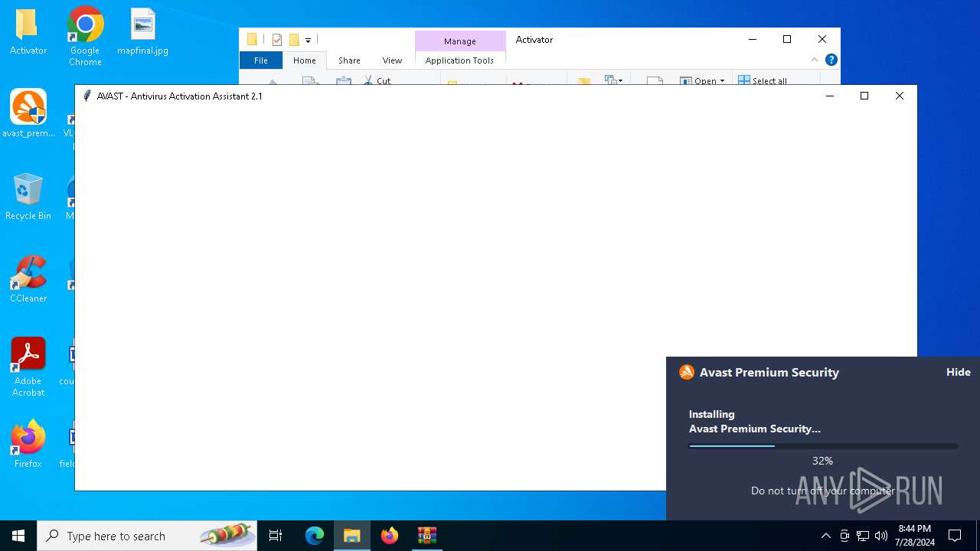
Task: Click the feather icon of the AVAST Activation Assistant
Action: tap(87, 96)
